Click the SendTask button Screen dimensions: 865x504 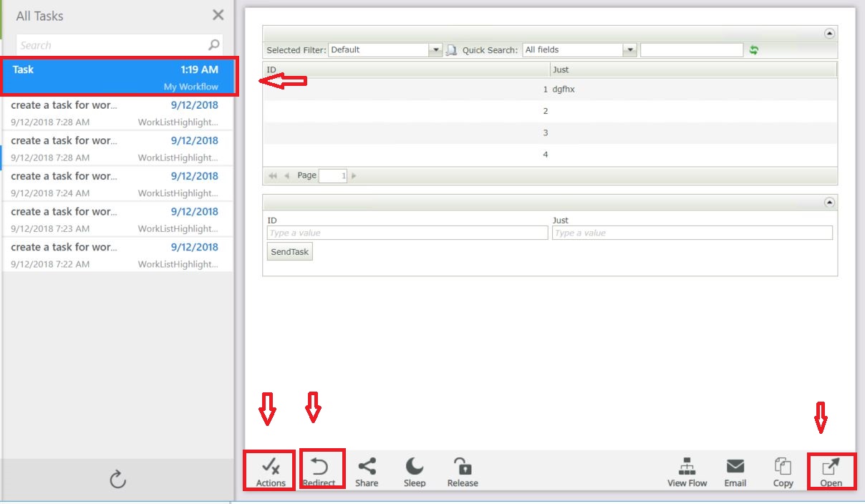(x=290, y=252)
